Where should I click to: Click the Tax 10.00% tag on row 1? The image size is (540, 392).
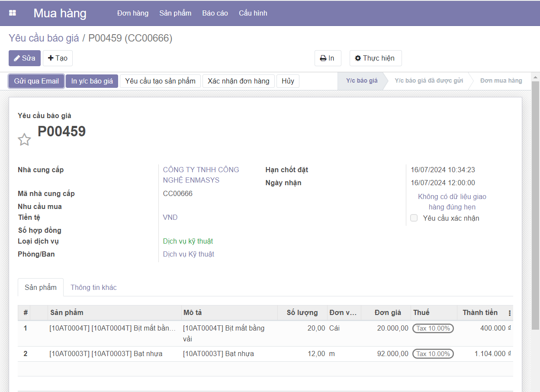pyautogui.click(x=433, y=328)
